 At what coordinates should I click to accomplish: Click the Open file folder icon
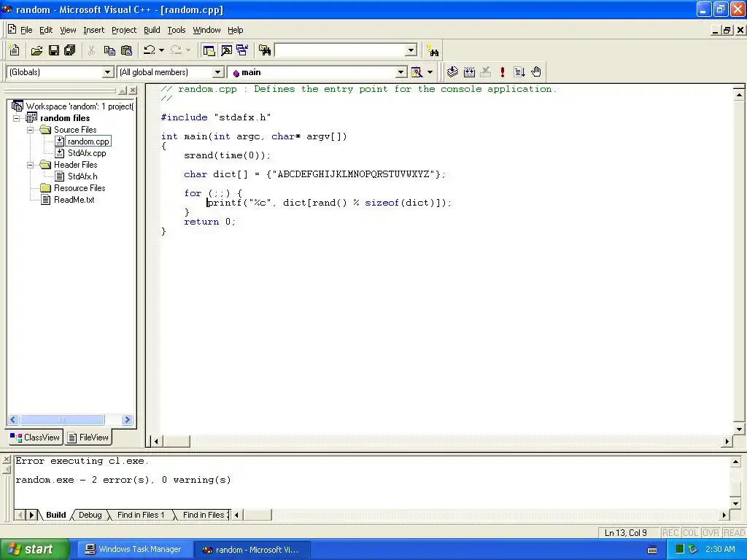tap(36, 50)
